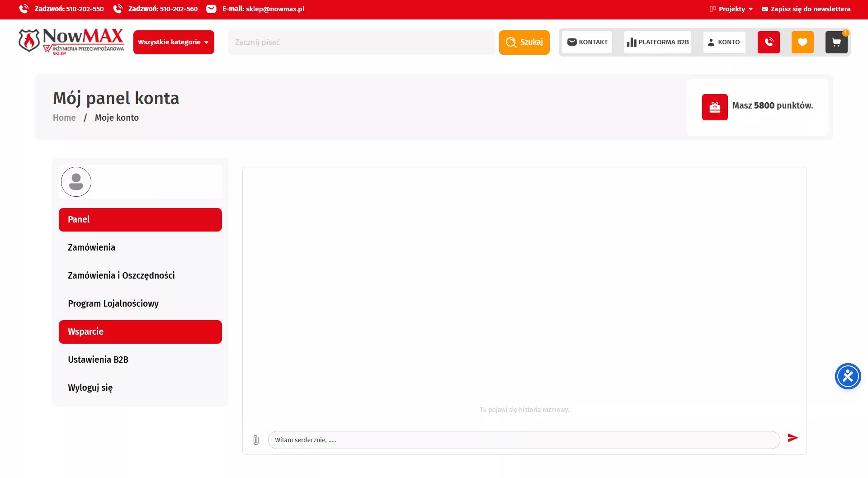Screen dimensions: 868x478
Task: Click the Zapisz się do newslettera link
Action: (x=806, y=9)
